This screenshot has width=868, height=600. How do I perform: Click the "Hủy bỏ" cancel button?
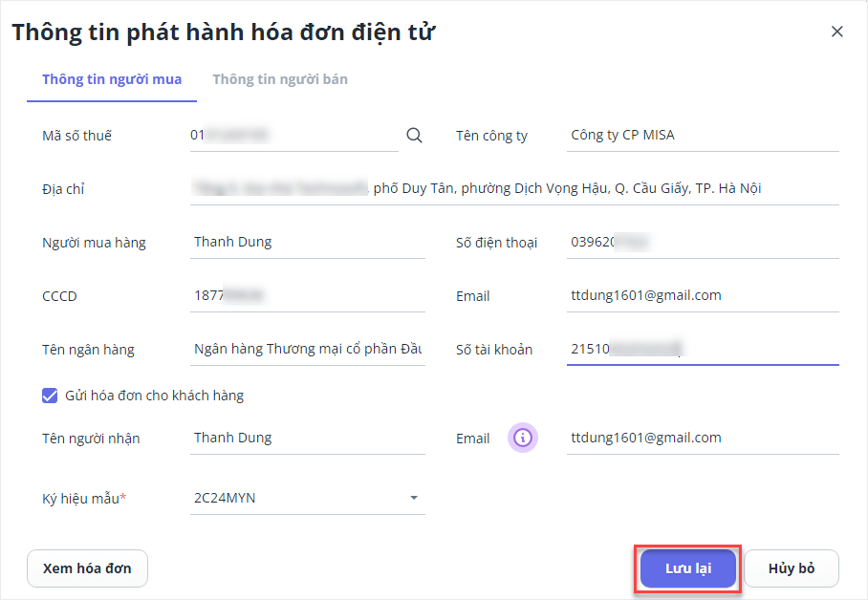[x=791, y=568]
